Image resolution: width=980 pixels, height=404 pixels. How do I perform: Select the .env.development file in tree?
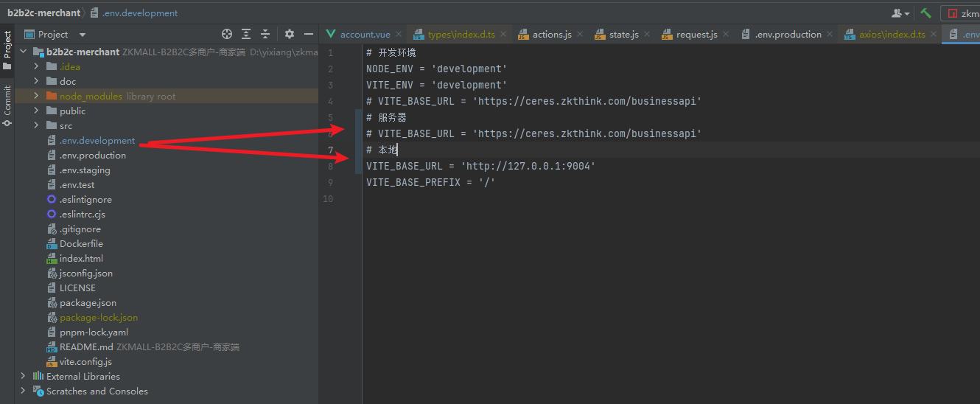97,140
